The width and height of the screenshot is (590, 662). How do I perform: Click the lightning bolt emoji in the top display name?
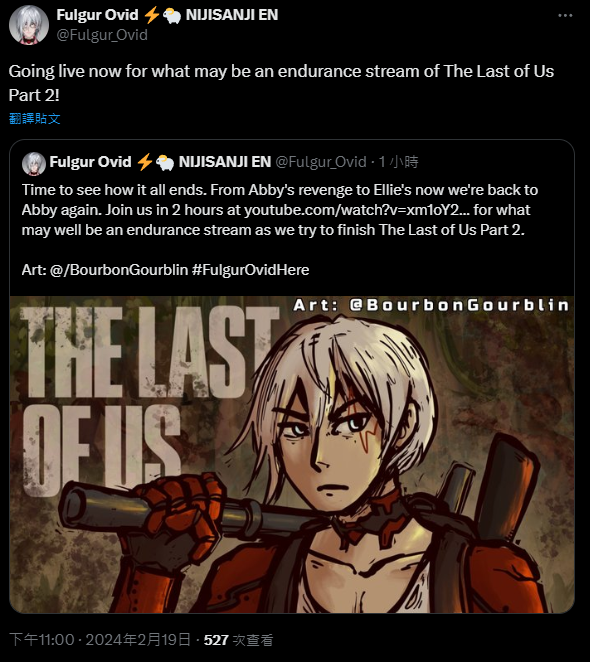(x=151, y=15)
